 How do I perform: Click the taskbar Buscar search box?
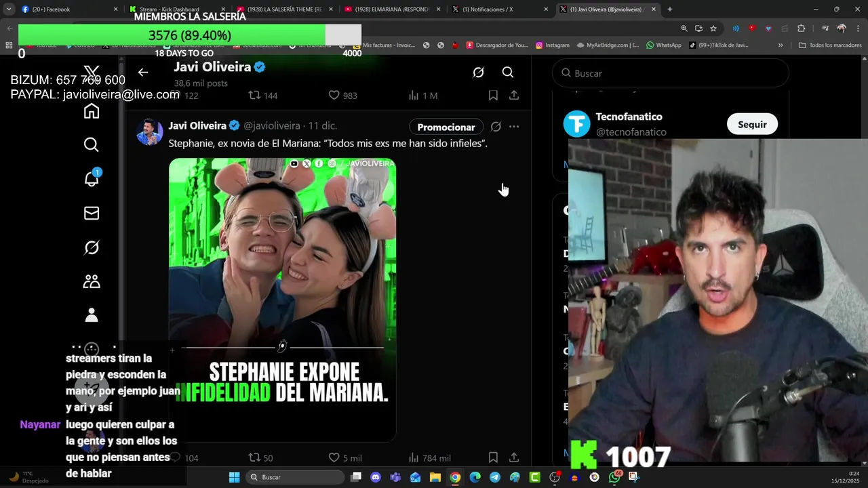[x=295, y=477]
